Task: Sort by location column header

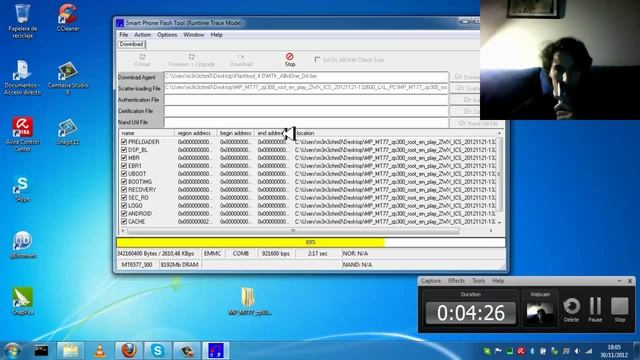Action: coord(394,133)
